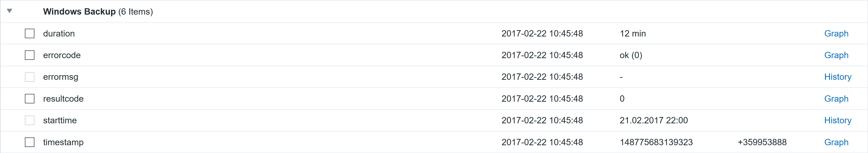Open Graph link for errorcode
This screenshot has width=868, height=153.
coord(836,55)
